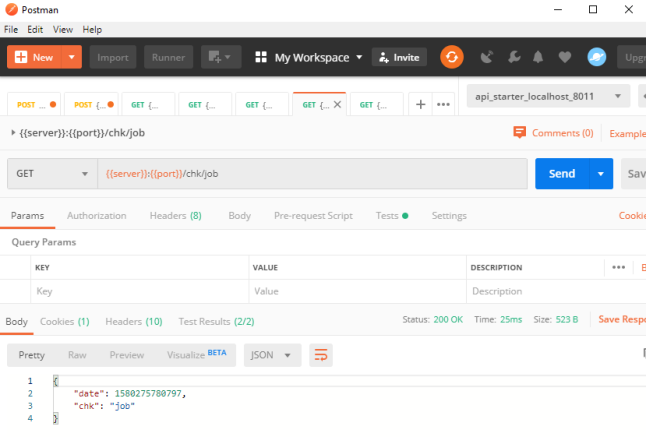Screen dimensions: 646x437
Task: Switch to Raw response view
Action: 77,355
